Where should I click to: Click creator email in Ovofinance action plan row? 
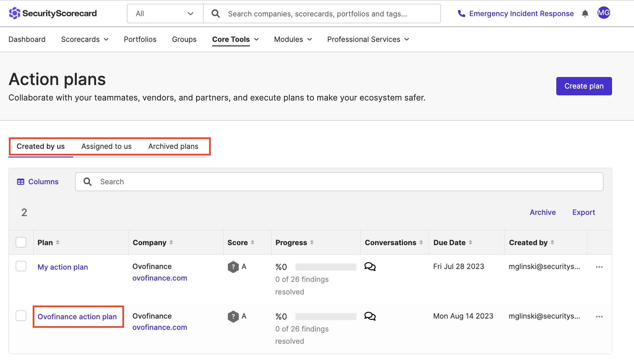[544, 316]
